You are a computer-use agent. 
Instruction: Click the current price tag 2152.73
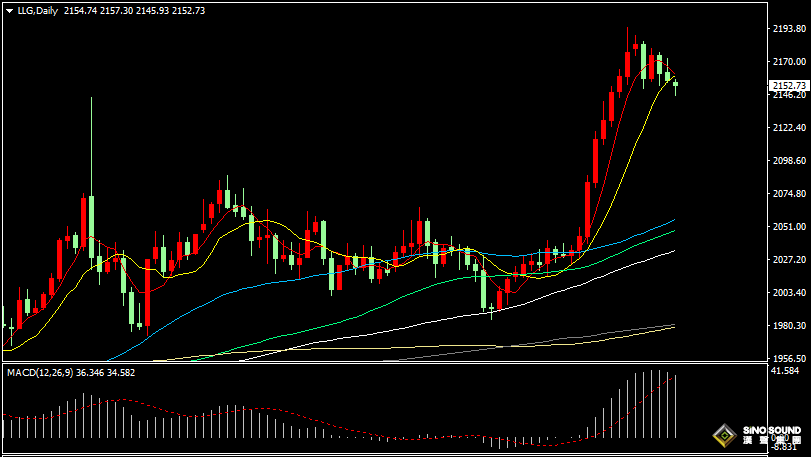788,86
